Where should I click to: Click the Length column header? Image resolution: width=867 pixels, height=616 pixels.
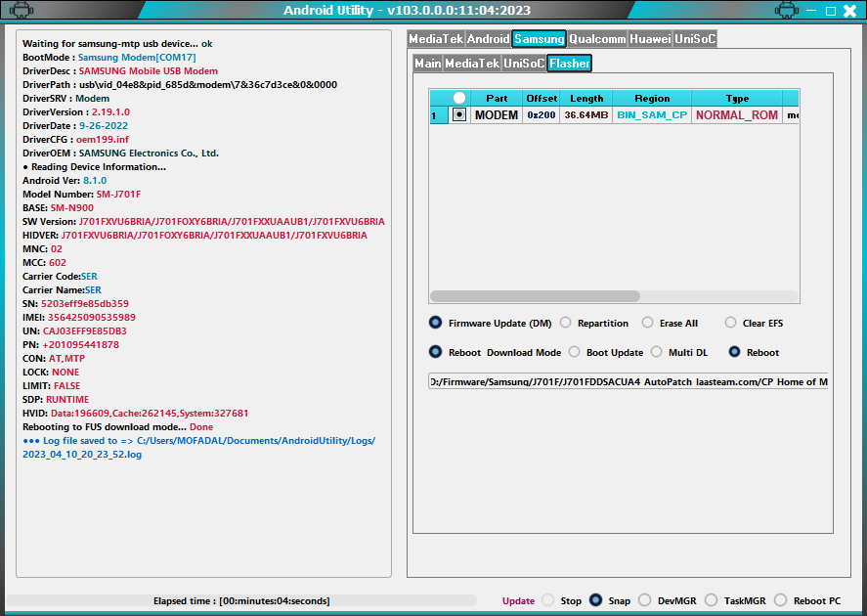(586, 98)
